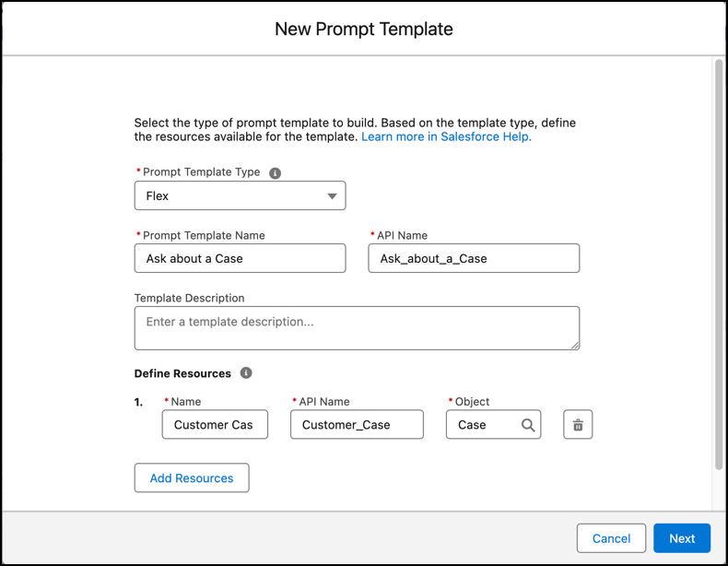Delete the Customer Case resource with trash icon

578,425
